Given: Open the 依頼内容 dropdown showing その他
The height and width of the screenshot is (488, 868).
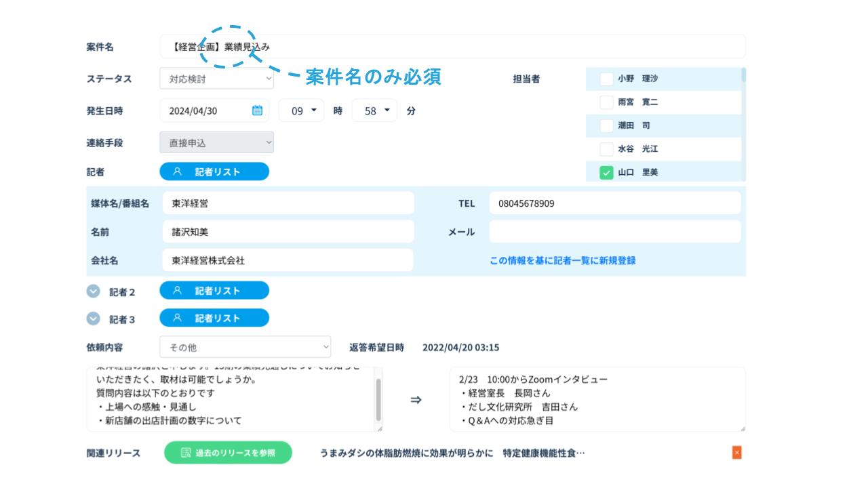Looking at the screenshot, I should point(245,347).
